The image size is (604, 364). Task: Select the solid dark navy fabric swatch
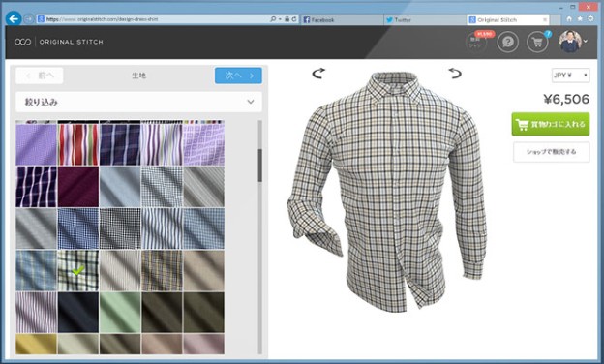click(78, 313)
